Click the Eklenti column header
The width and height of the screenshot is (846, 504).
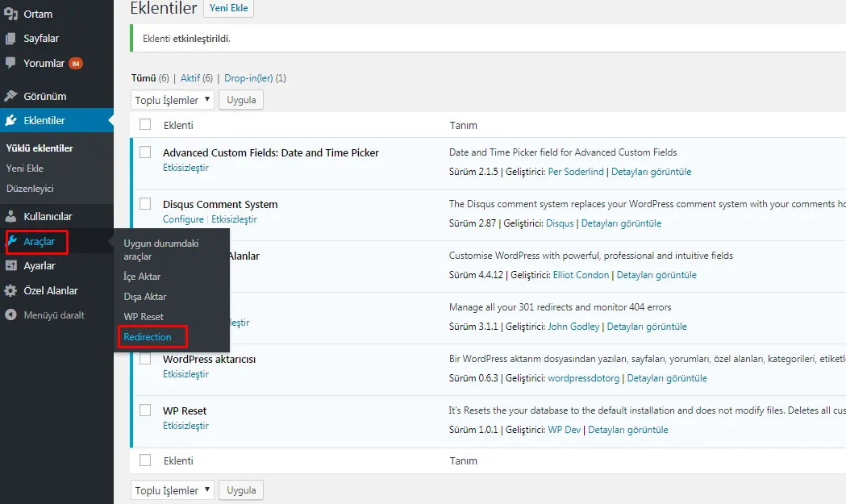pyautogui.click(x=178, y=125)
